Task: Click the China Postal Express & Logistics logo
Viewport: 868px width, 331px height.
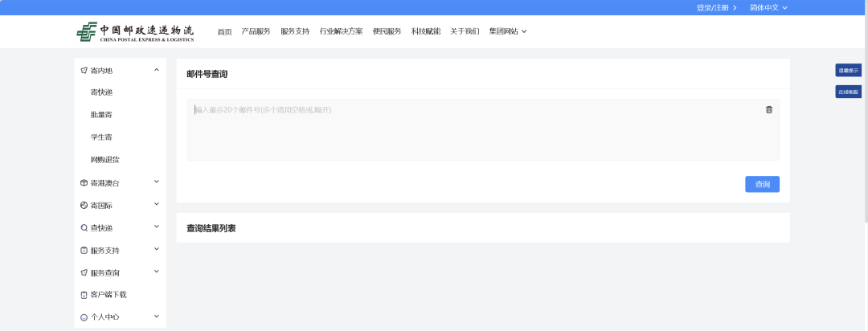Action: click(135, 31)
